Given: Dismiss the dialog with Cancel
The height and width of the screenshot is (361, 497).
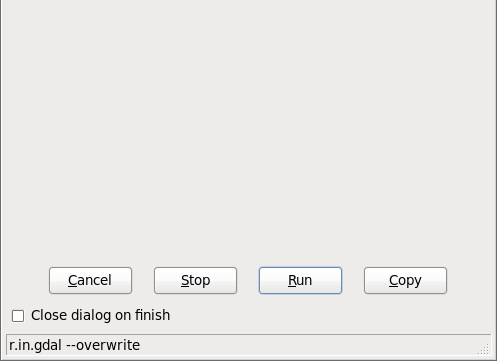Looking at the screenshot, I should point(90,280).
